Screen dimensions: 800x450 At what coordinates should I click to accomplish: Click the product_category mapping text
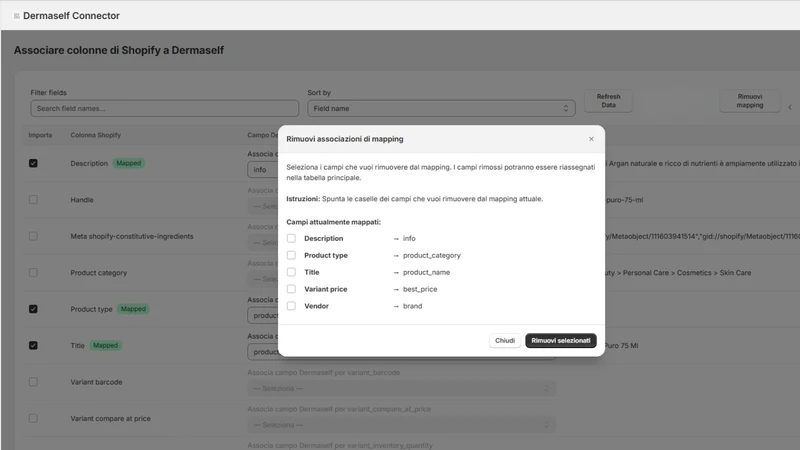[x=432, y=255]
